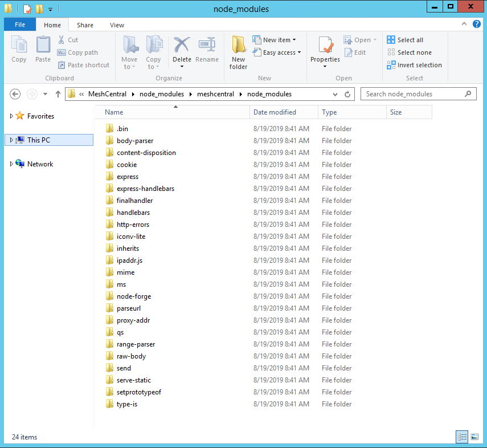Refresh the node_modules folder view
Image resolution: width=487 pixels, height=448 pixels.
(347, 94)
